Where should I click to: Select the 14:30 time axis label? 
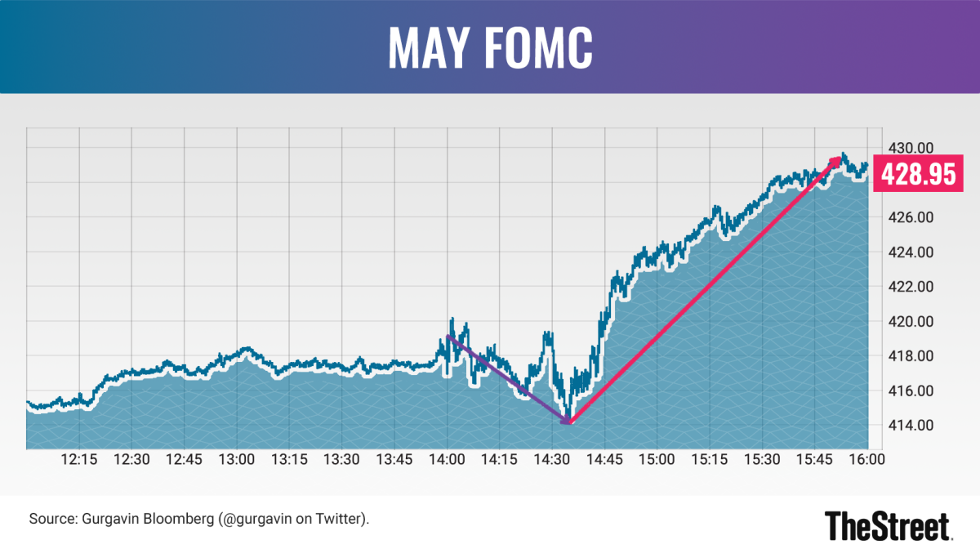tap(551, 459)
